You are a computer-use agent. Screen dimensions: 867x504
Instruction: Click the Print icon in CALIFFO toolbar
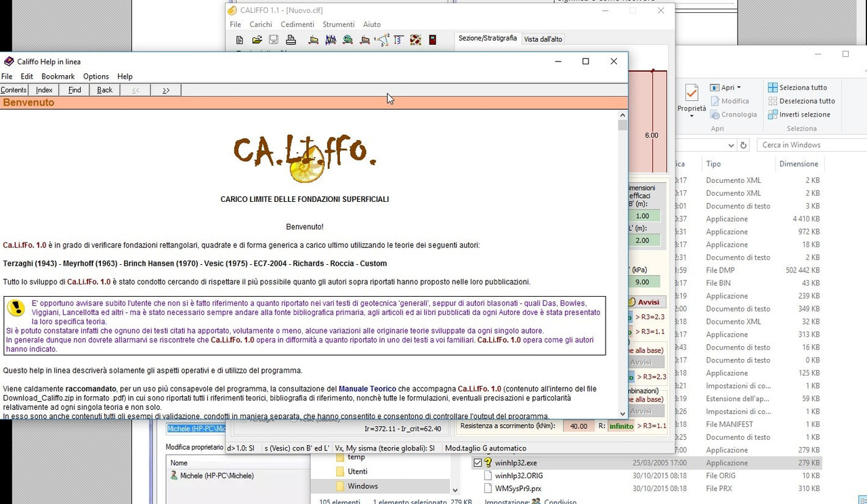[291, 40]
